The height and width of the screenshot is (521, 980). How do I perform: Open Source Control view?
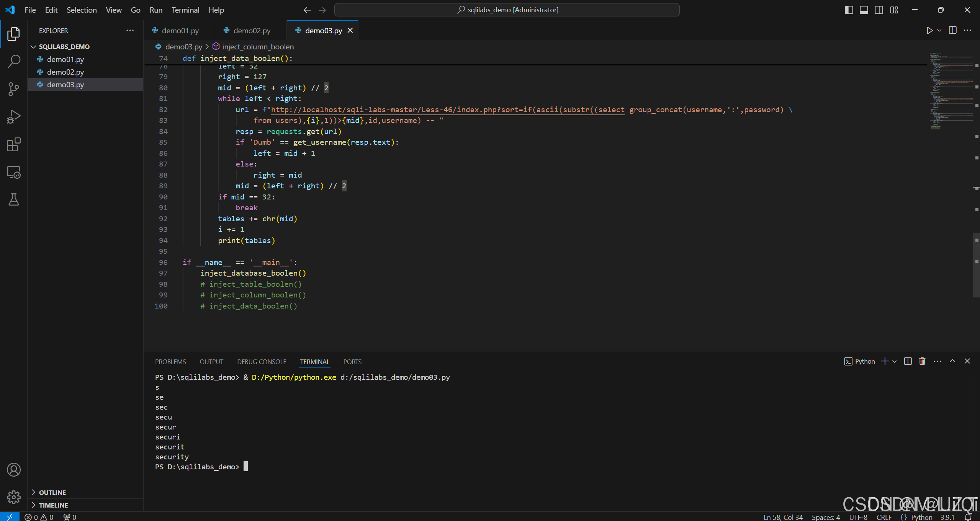click(x=14, y=89)
